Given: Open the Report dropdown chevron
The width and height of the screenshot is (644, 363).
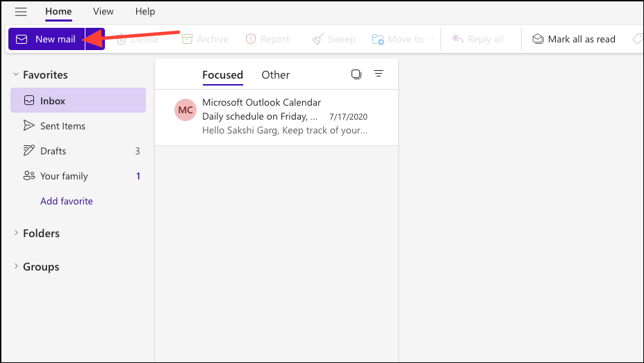Looking at the screenshot, I should [299, 40].
